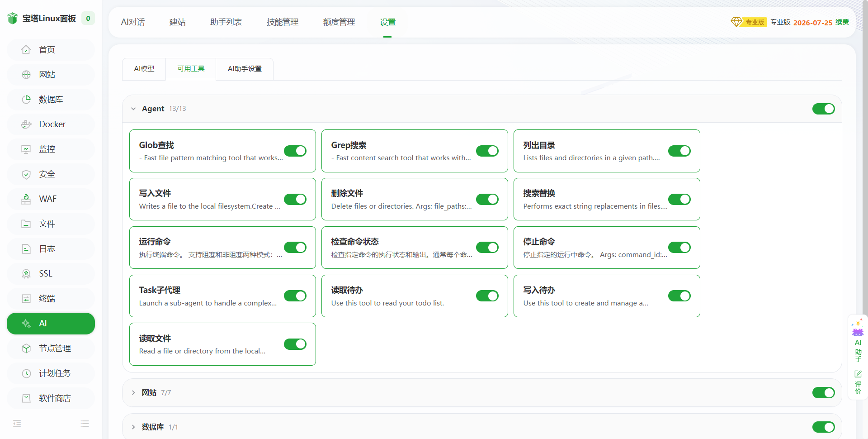The image size is (868, 439).
Task: Turn off the 运行命令 tool switch
Action: coord(295,247)
